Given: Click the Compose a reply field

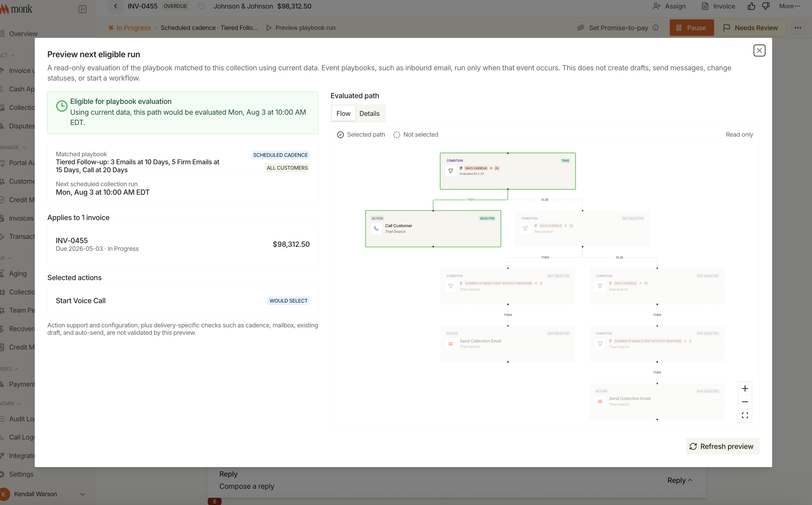Looking at the screenshot, I should pyautogui.click(x=247, y=486).
